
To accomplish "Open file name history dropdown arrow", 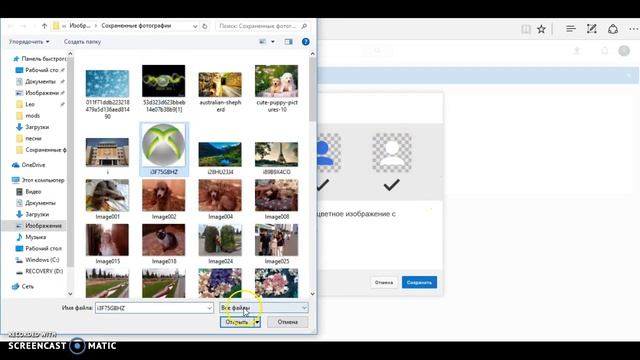I will coord(209,308).
